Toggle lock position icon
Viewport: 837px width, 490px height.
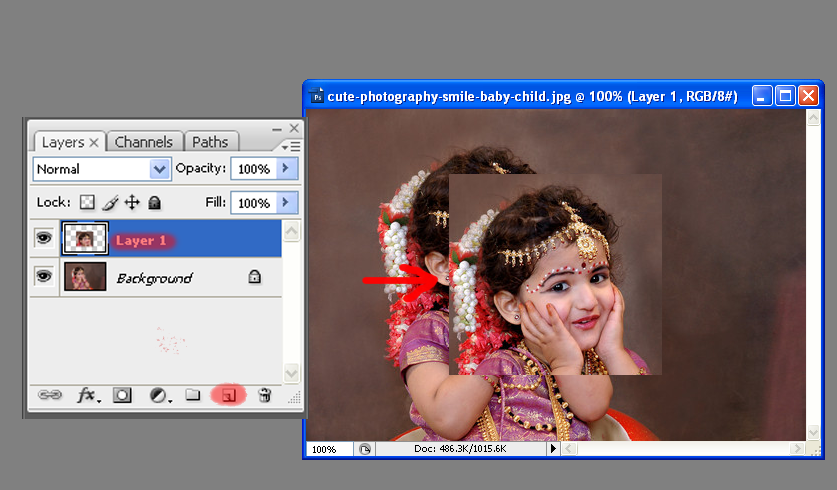click(x=132, y=203)
